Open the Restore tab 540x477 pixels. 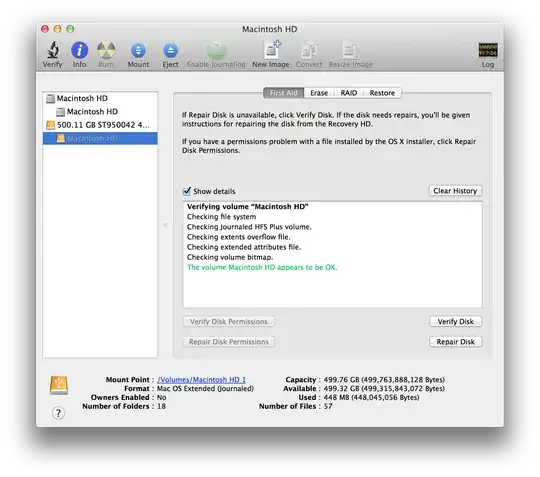tap(382, 93)
